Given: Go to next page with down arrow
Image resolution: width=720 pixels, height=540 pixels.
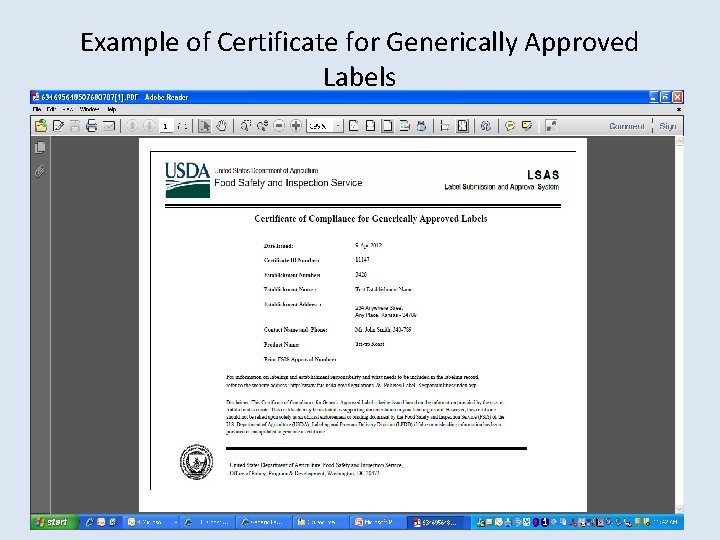Looking at the screenshot, I should point(148,125).
